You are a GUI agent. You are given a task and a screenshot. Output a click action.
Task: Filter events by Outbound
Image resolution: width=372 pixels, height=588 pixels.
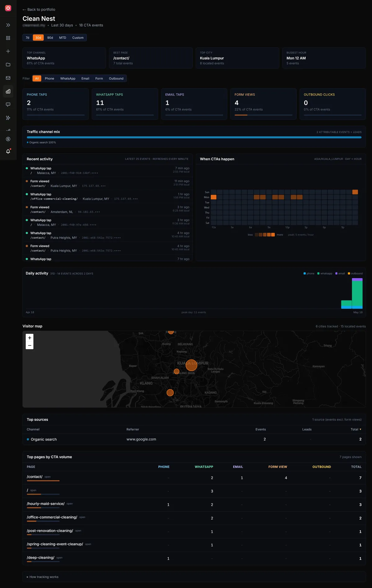tap(116, 79)
